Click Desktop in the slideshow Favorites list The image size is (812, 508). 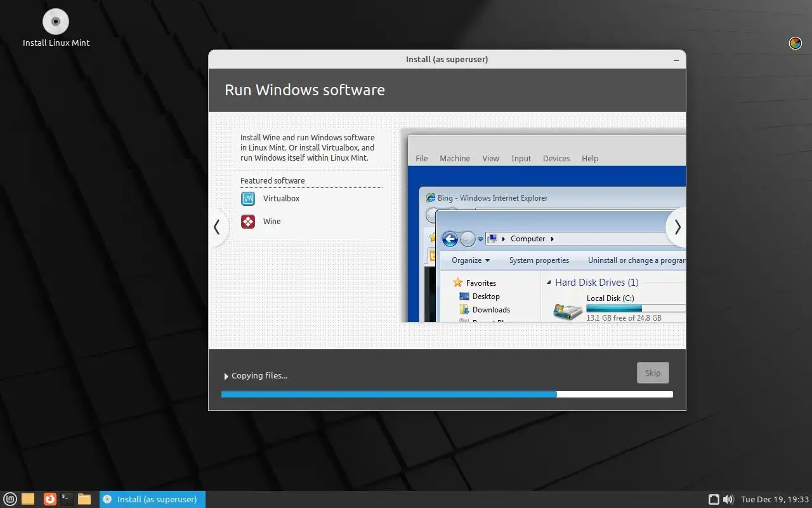coord(486,297)
